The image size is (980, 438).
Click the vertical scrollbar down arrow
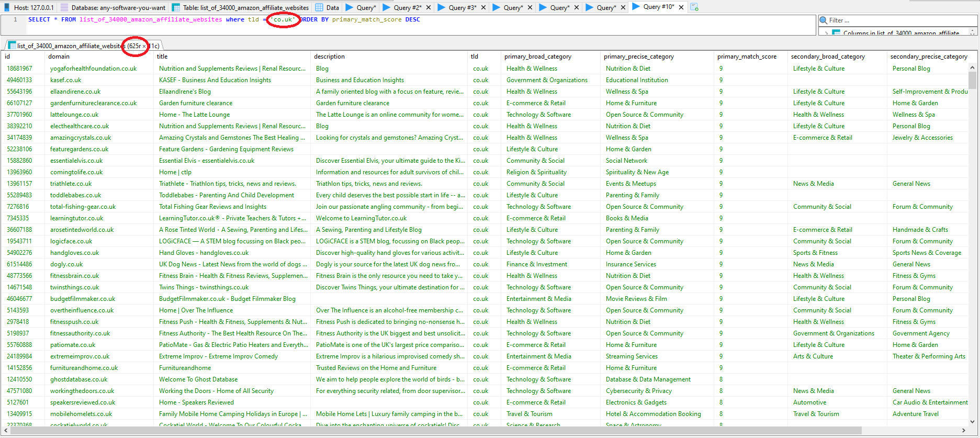pyautogui.click(x=973, y=421)
